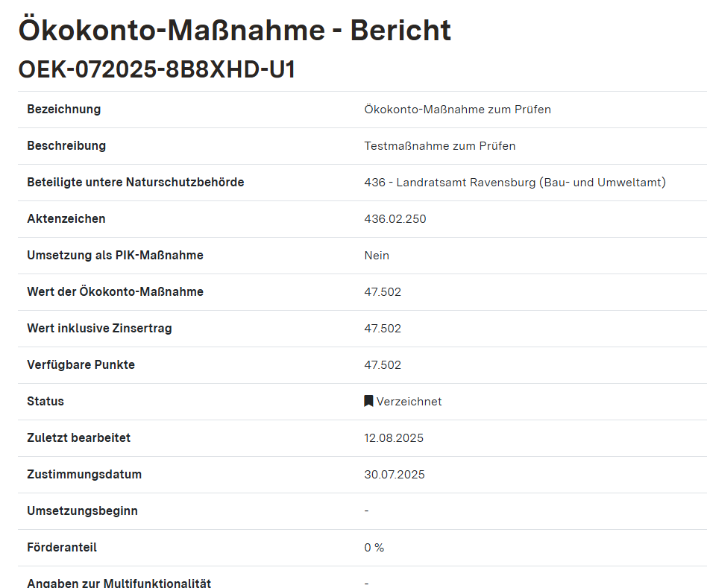Click the Beteiligte untere Naturschutzbehörde label
This screenshot has width=707, height=588.
click(x=135, y=183)
